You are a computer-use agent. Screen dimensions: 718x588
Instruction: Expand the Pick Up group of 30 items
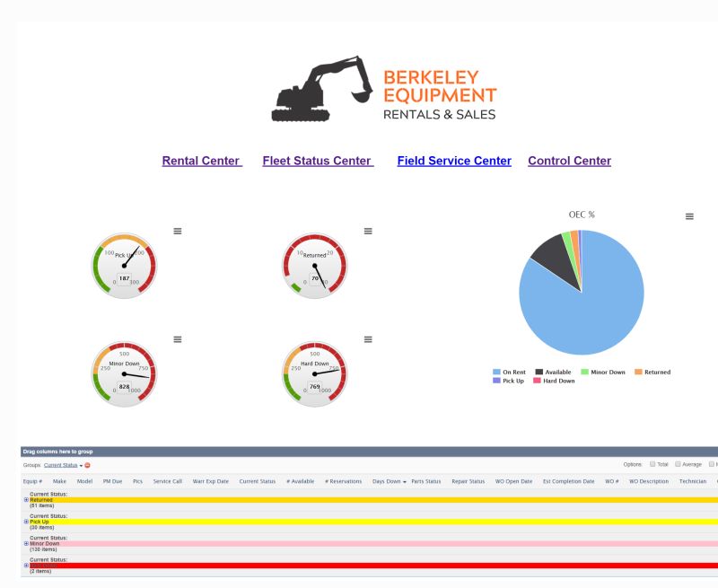(25, 522)
